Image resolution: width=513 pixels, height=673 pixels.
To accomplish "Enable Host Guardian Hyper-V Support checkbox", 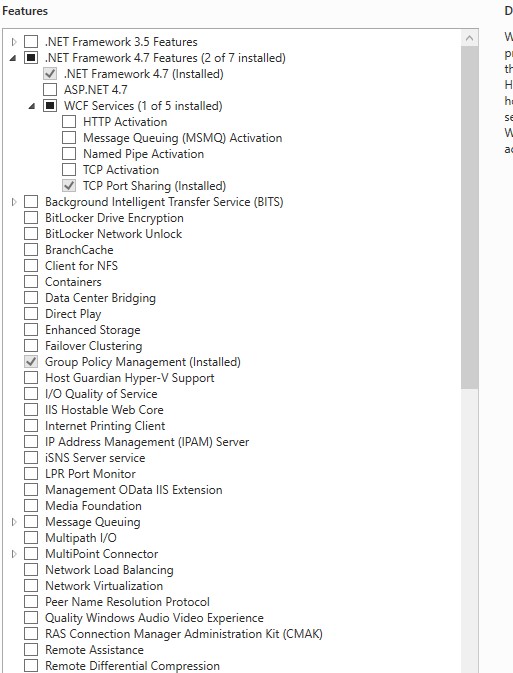I will pos(31,378).
